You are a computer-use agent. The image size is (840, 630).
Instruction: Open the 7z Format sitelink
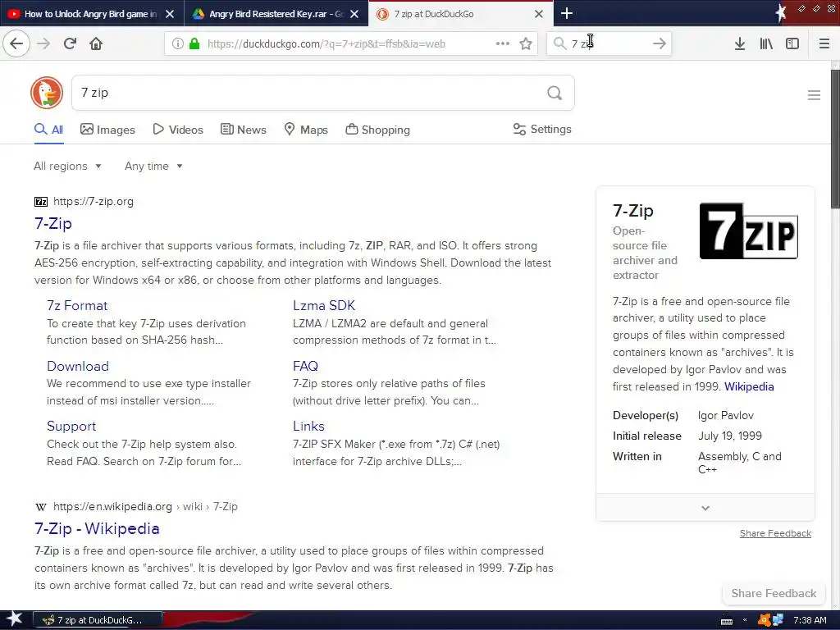click(77, 305)
